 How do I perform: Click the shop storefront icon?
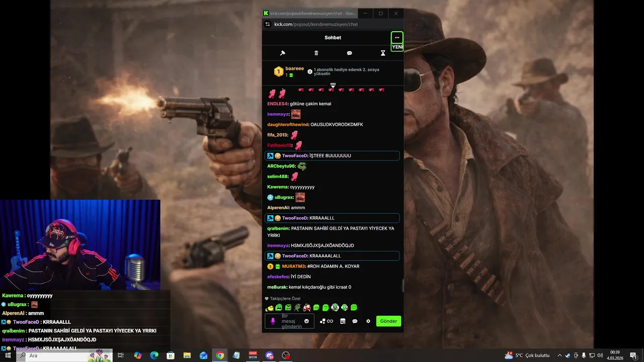(343, 321)
